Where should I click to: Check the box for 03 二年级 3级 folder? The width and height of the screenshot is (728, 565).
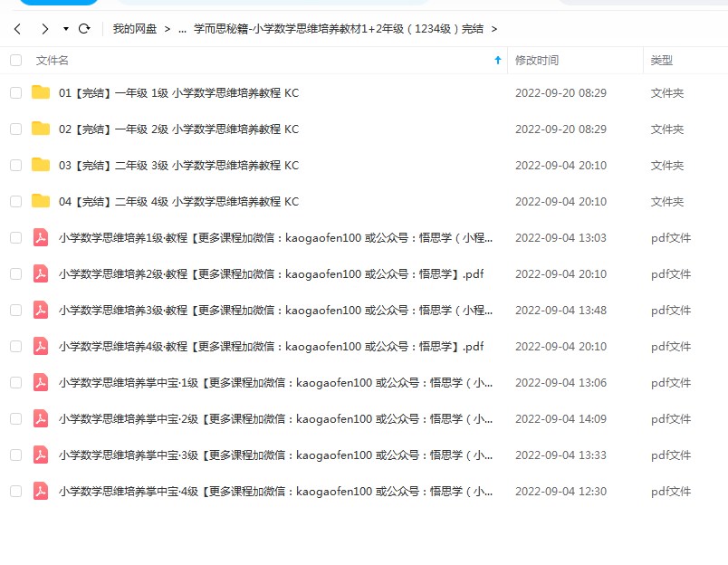pyautogui.click(x=15, y=166)
